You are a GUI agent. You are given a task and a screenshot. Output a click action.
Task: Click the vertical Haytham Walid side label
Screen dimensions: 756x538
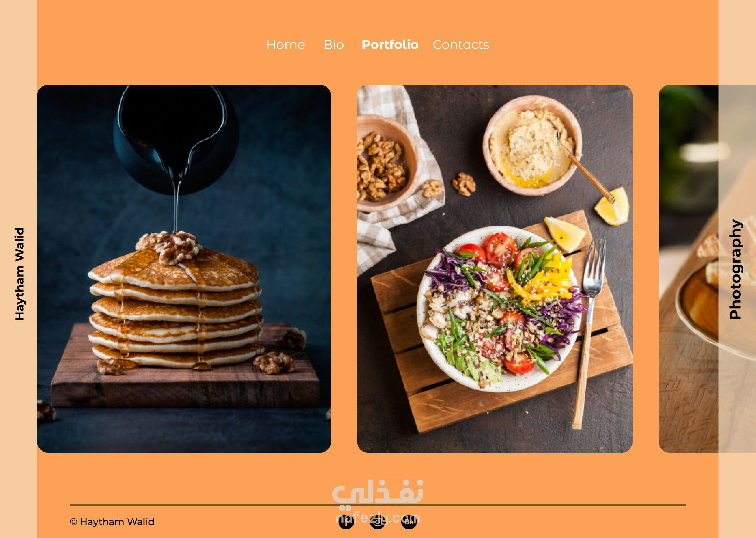(x=20, y=274)
